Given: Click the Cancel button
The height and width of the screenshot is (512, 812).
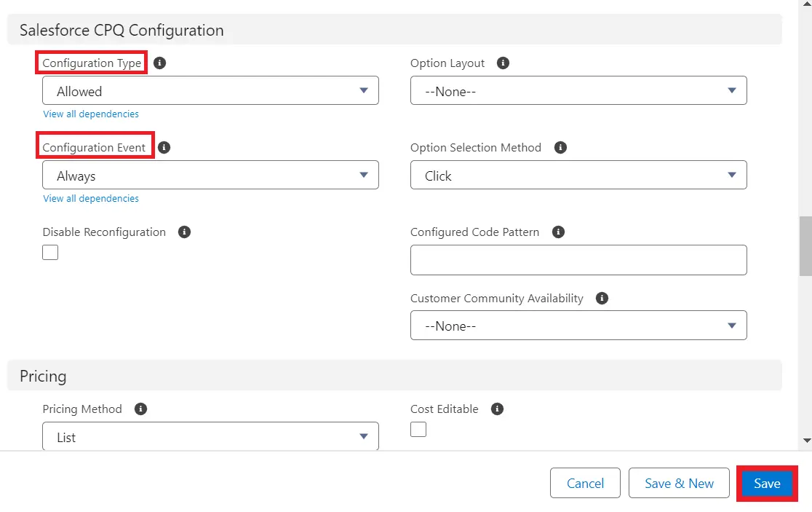Looking at the screenshot, I should [x=585, y=484].
